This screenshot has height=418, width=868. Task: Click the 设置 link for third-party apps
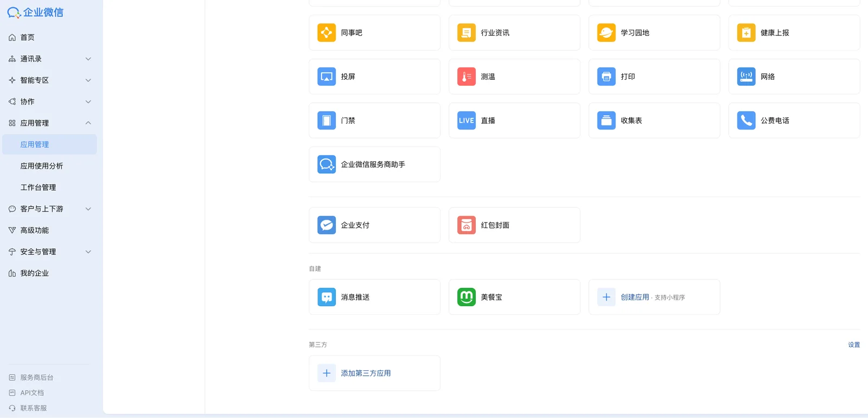pos(854,345)
